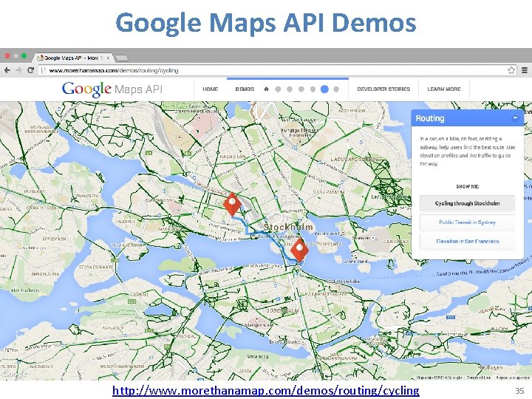Viewport: 532px width, 399px height.
Task: Click the Södermalm district label
Action: (x=282, y=311)
